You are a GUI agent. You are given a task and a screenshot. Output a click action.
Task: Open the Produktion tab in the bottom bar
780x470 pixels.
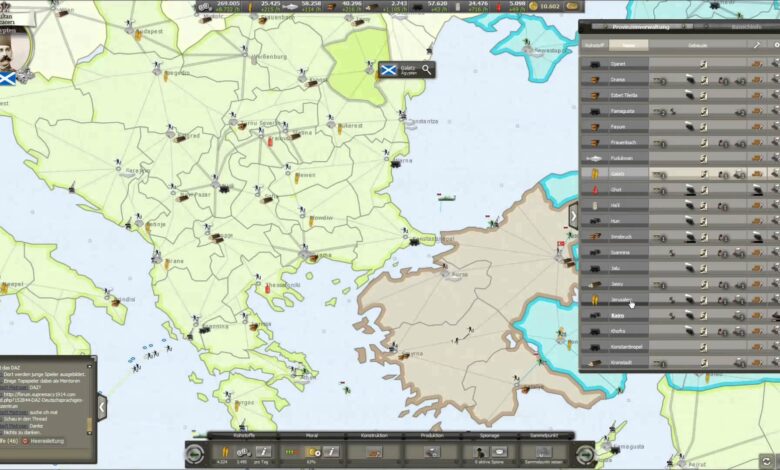coord(432,436)
